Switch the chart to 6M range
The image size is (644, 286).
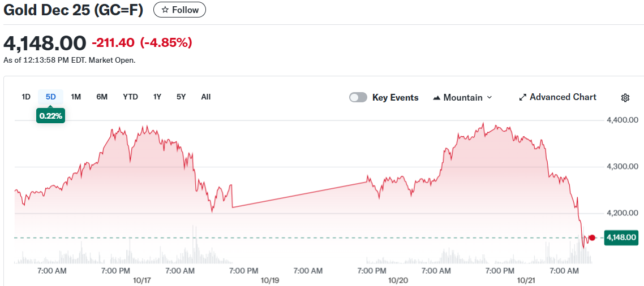(x=102, y=97)
